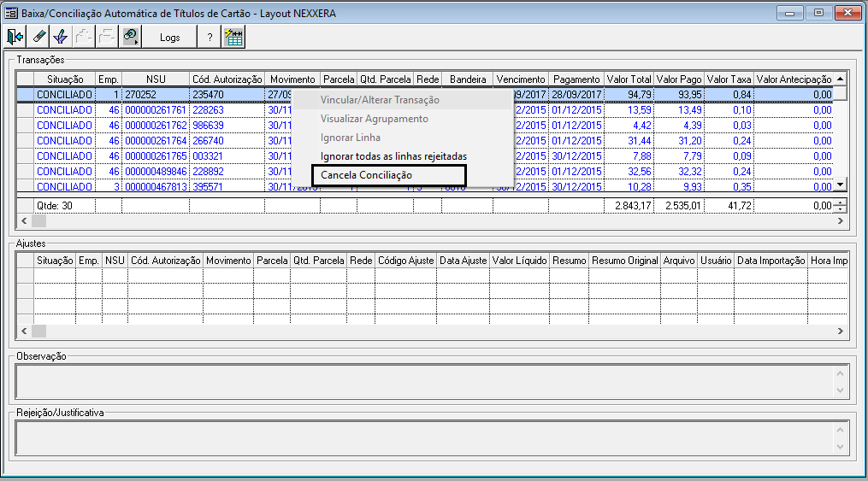Screen dimensions: 868x481
Task: Open the link chain dropdown toolbar icon
Action: [x=130, y=37]
